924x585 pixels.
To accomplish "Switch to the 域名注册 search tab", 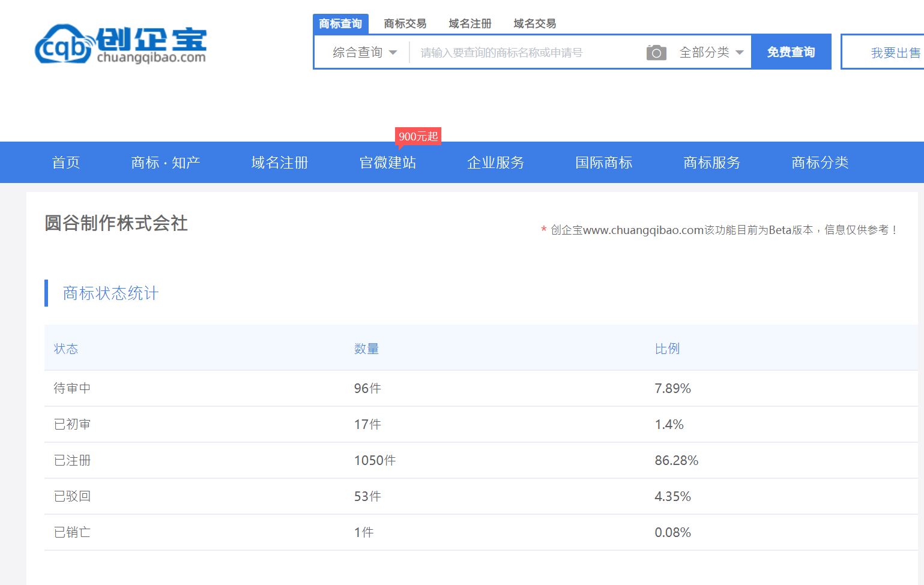I will (x=470, y=23).
